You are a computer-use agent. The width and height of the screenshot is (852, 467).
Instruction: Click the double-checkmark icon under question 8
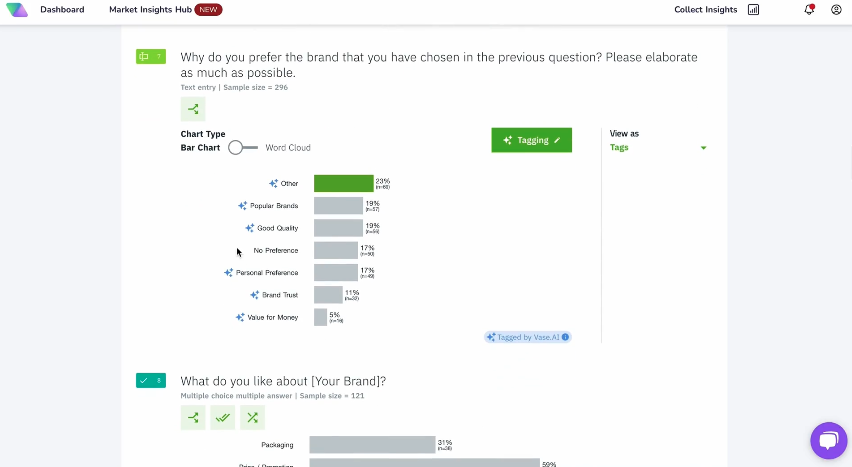[x=222, y=418]
